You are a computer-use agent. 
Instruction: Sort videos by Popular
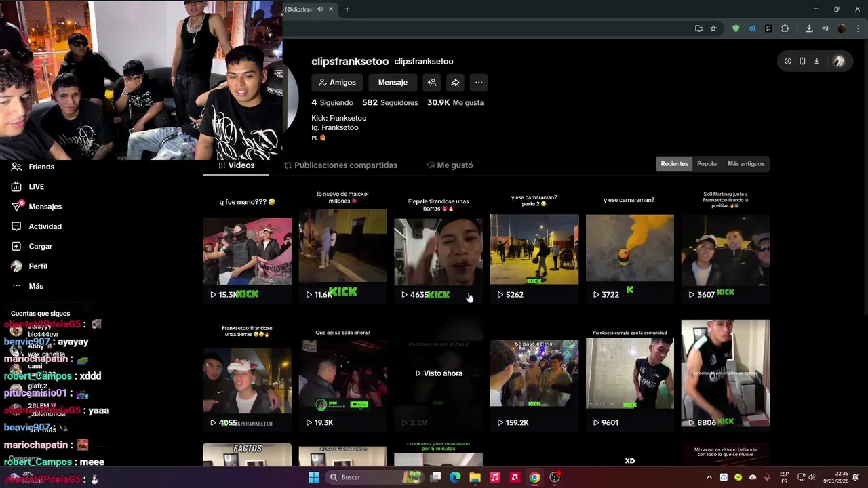coord(707,164)
